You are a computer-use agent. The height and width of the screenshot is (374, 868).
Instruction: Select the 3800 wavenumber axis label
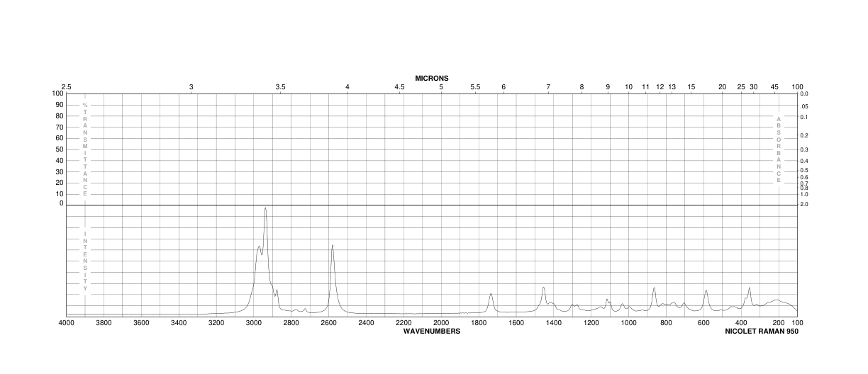tap(104, 323)
